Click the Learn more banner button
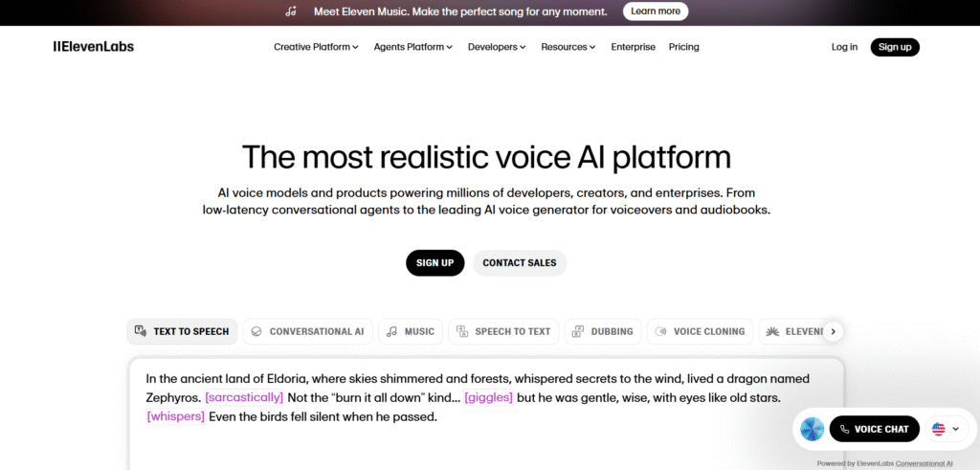The width and height of the screenshot is (980, 470). click(656, 11)
